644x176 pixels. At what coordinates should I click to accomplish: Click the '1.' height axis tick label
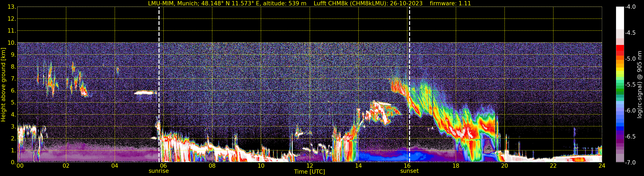pyautogui.click(x=13, y=151)
